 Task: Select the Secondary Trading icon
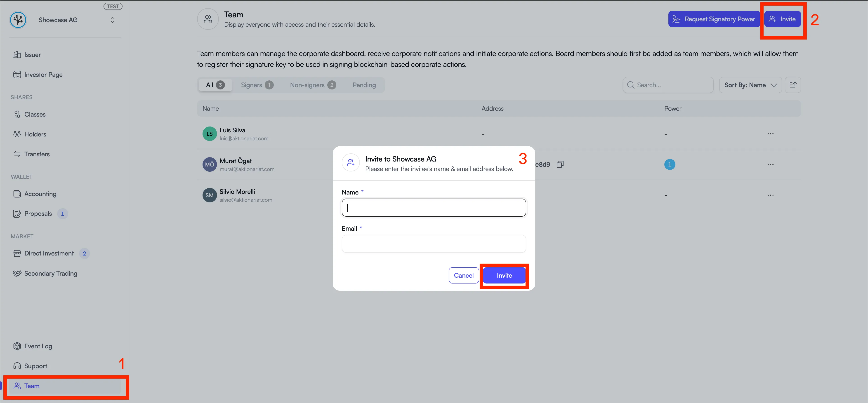pos(18,273)
